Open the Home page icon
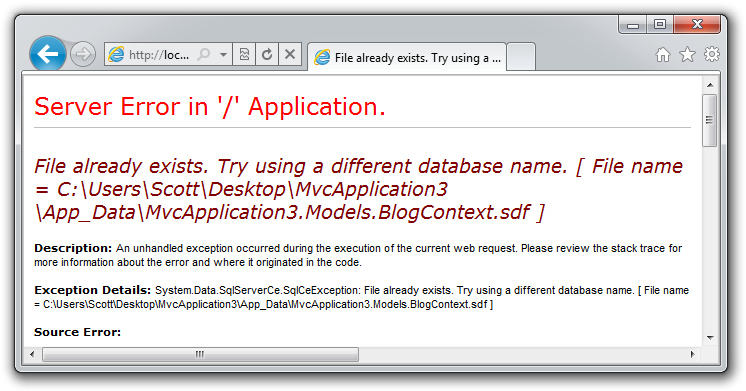 [x=663, y=55]
